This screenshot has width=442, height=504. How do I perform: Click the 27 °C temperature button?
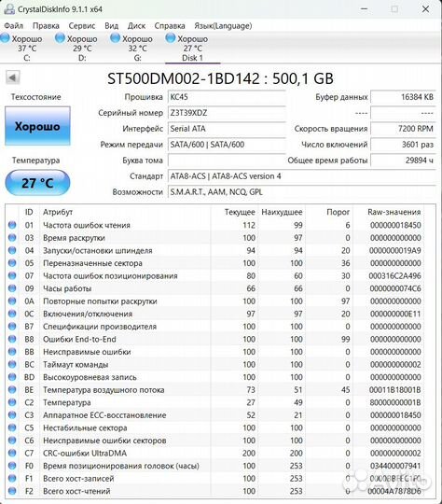(x=37, y=183)
